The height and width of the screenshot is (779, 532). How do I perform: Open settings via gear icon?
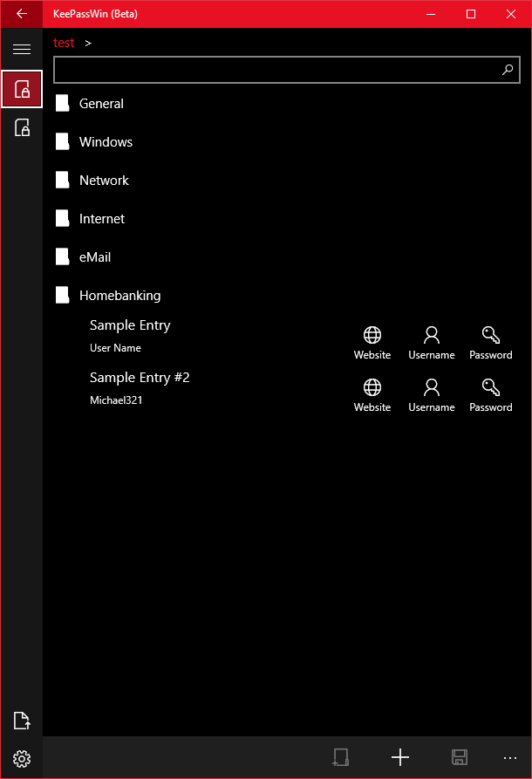[x=21, y=759]
